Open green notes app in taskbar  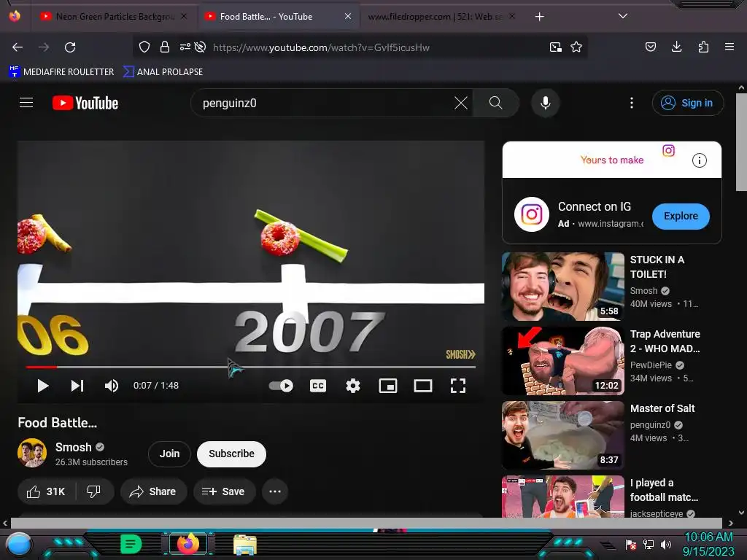131,544
